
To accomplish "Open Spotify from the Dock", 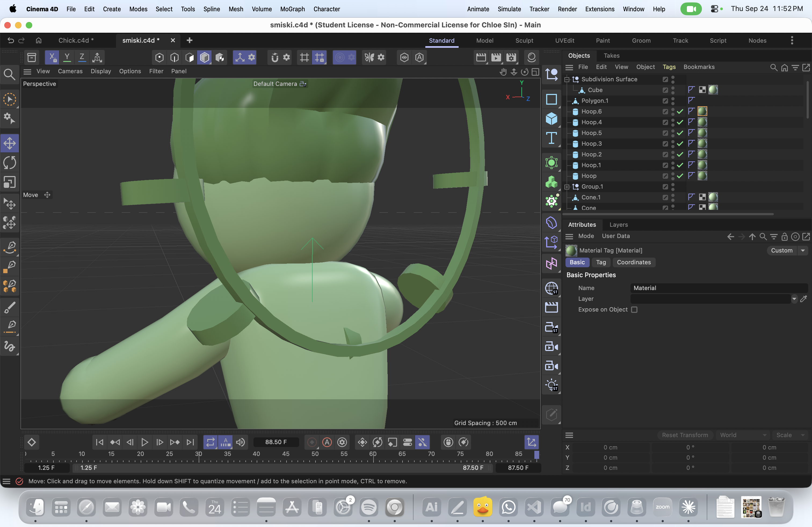I will tap(369, 507).
